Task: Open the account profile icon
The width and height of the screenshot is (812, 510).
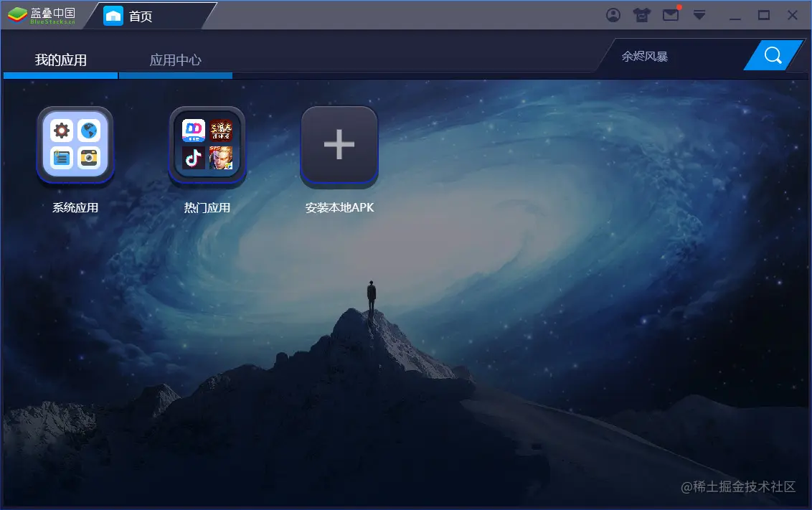Action: click(613, 14)
